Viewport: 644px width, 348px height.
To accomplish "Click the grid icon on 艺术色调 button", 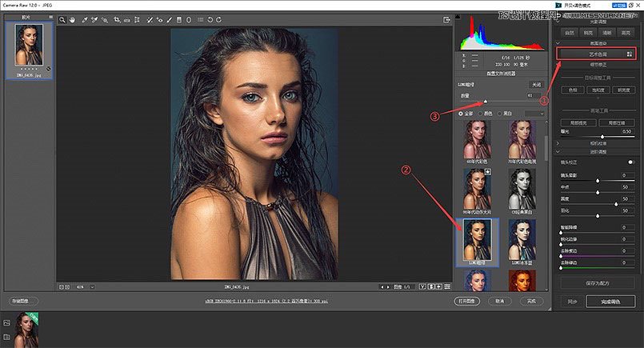I will pos(630,53).
